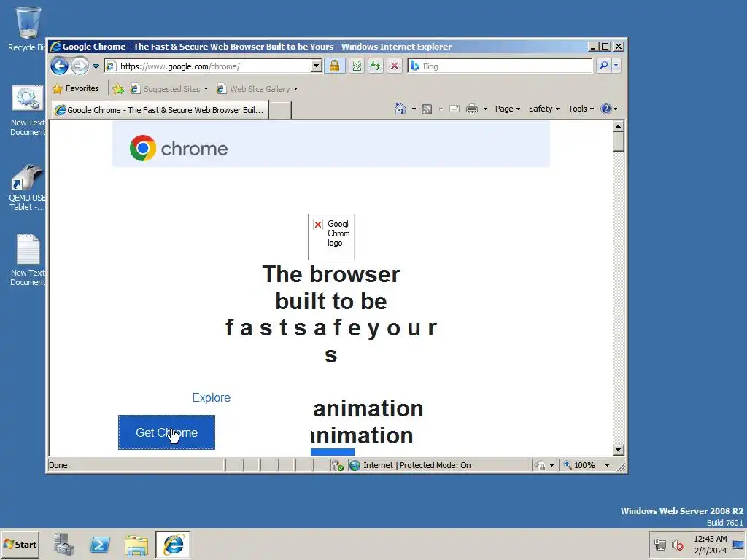Click the scrollbar down arrow

[x=619, y=449]
